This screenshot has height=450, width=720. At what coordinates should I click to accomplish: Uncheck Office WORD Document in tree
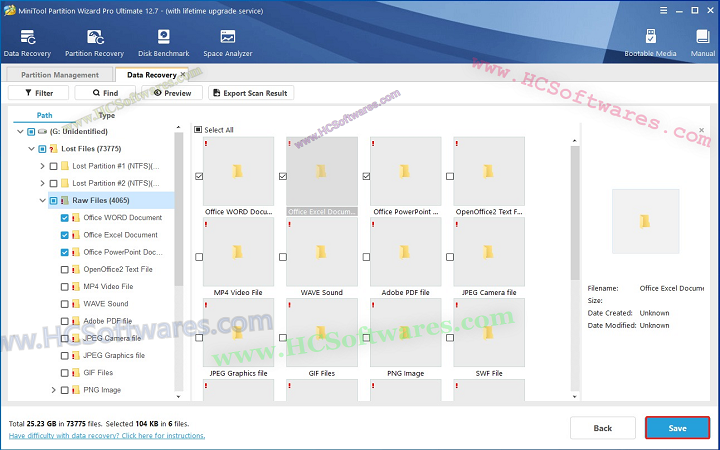65,218
